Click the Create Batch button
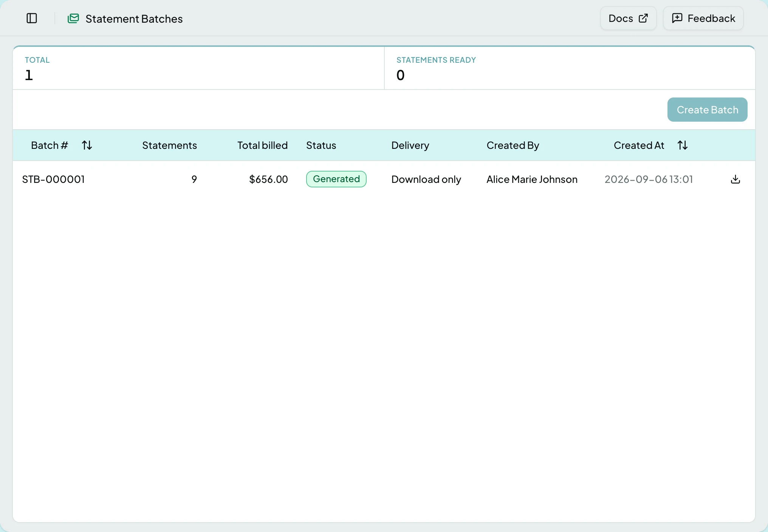Image resolution: width=768 pixels, height=532 pixels. [707, 110]
